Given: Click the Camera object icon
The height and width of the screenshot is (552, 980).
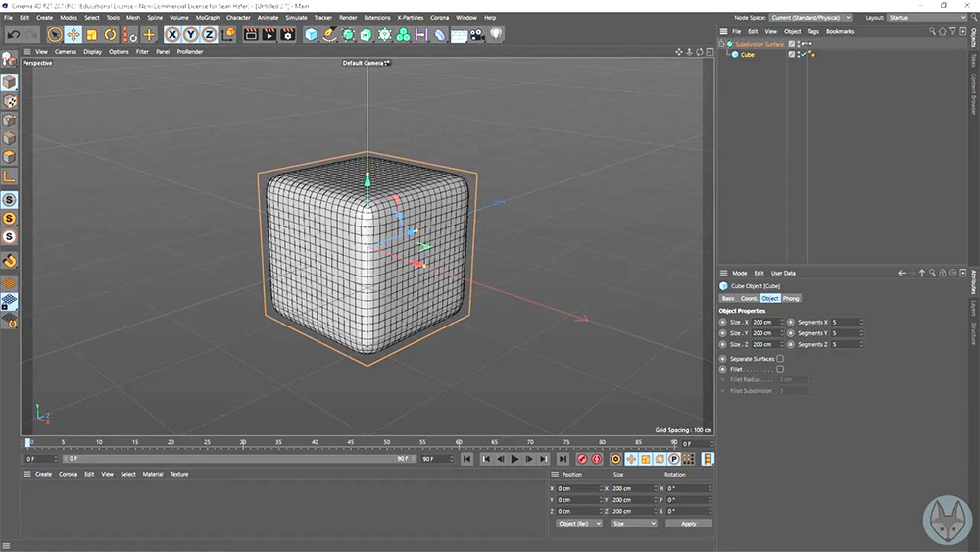Looking at the screenshot, I should click(477, 35).
